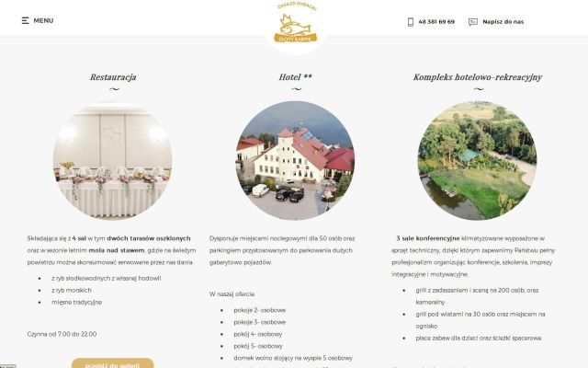Select the Hotel ** heading
Image resolution: width=588 pixels, height=368 pixels.
click(295, 77)
